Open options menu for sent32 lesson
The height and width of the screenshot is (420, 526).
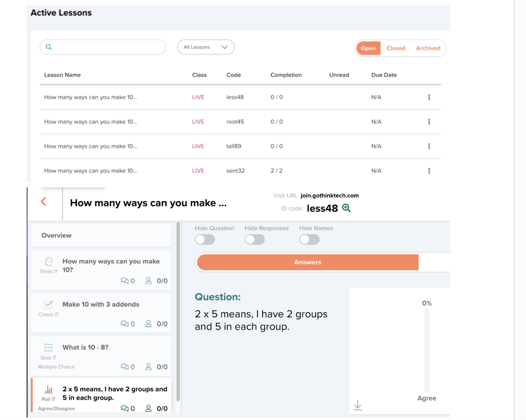pos(429,171)
